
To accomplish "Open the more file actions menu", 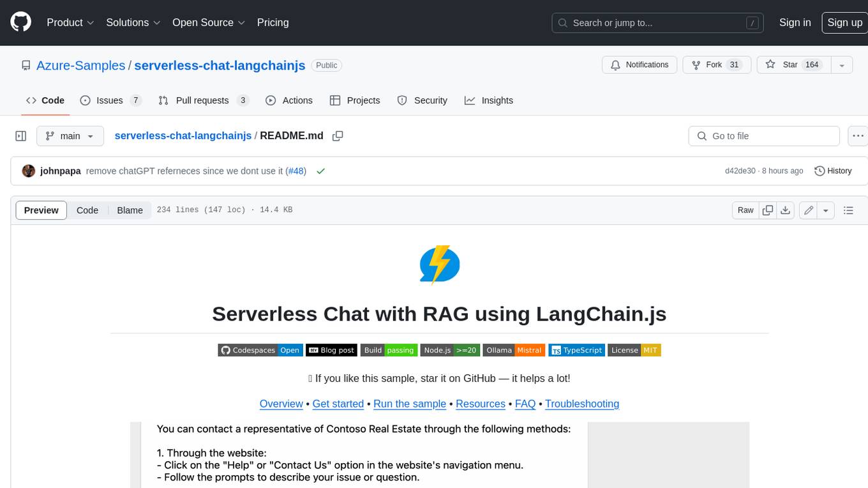I will [858, 136].
